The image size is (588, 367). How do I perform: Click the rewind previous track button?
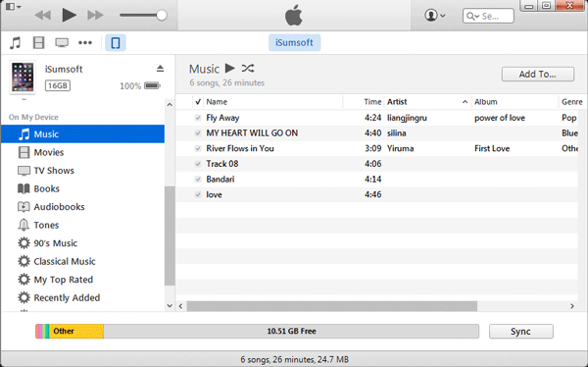[43, 16]
